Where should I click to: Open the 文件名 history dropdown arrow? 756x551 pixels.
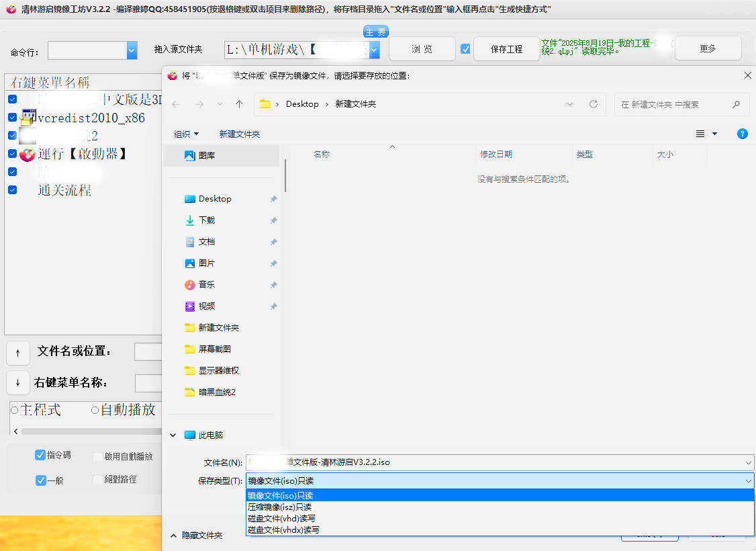(749, 463)
